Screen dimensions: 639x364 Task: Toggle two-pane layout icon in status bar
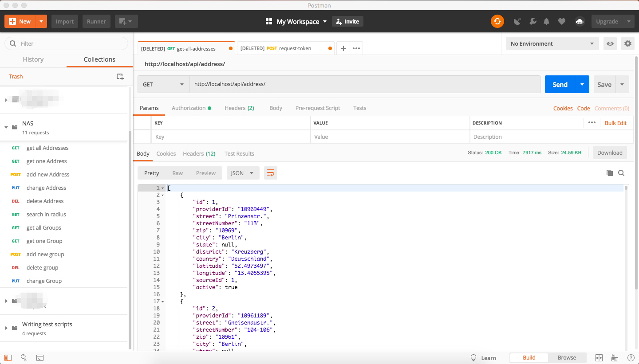click(x=599, y=358)
